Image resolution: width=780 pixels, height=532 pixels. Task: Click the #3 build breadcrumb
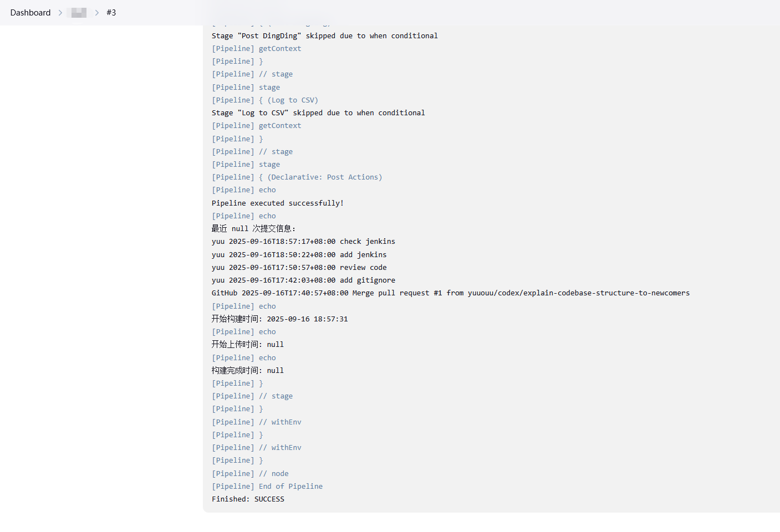pos(111,13)
